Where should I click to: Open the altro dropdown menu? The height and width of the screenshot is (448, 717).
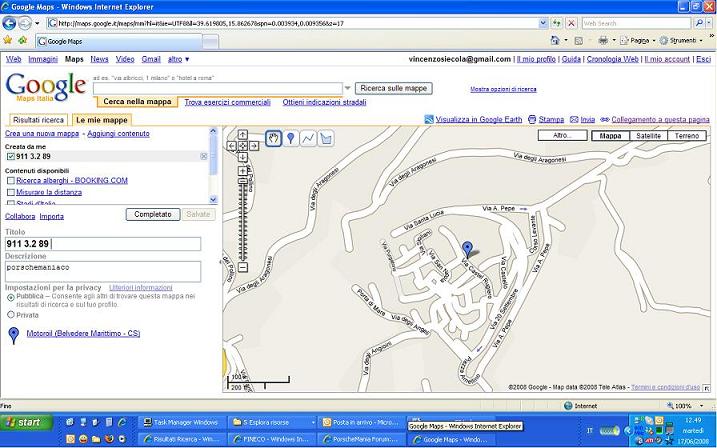178,59
